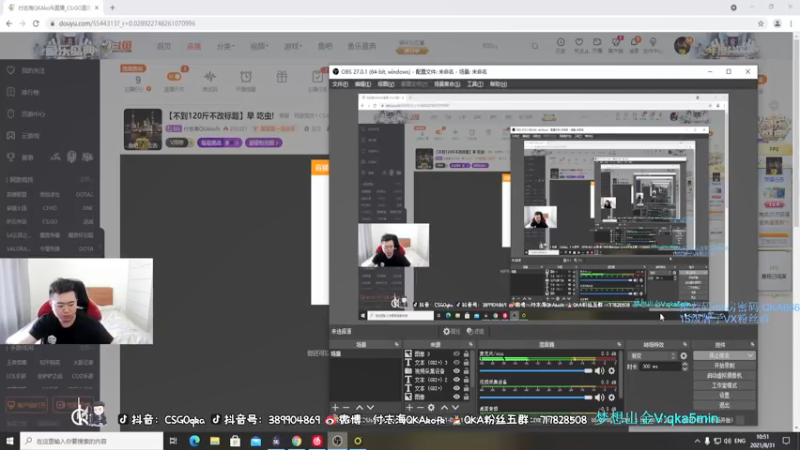Open source properties gear under Sources list
This screenshot has width=800, height=450.
(432, 408)
